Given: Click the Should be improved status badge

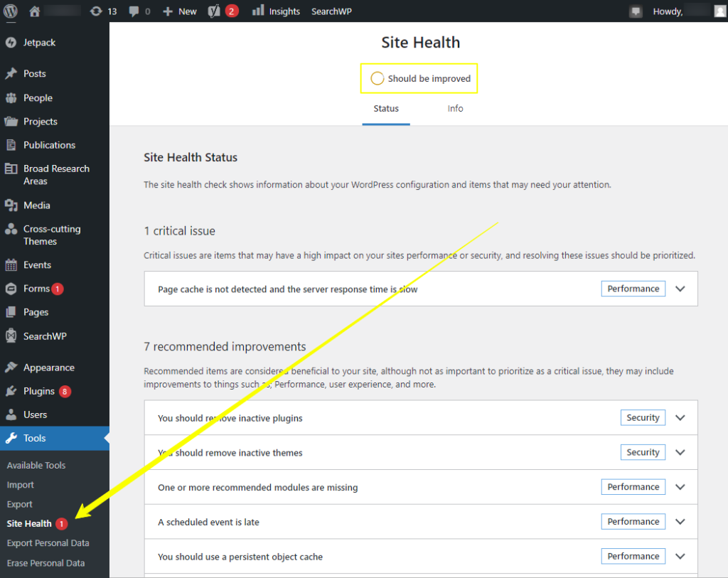Looking at the screenshot, I should (419, 78).
